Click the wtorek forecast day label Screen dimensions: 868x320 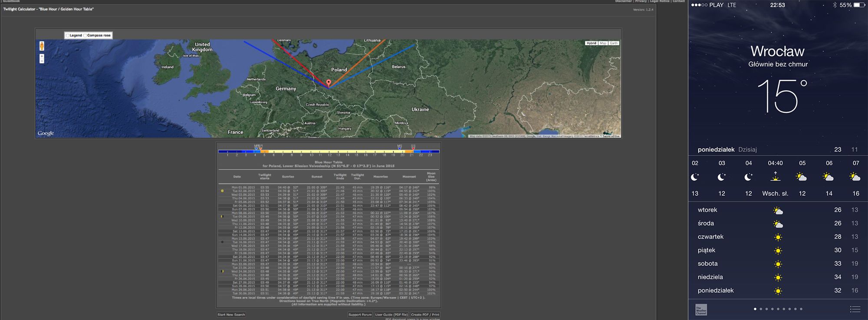707,210
